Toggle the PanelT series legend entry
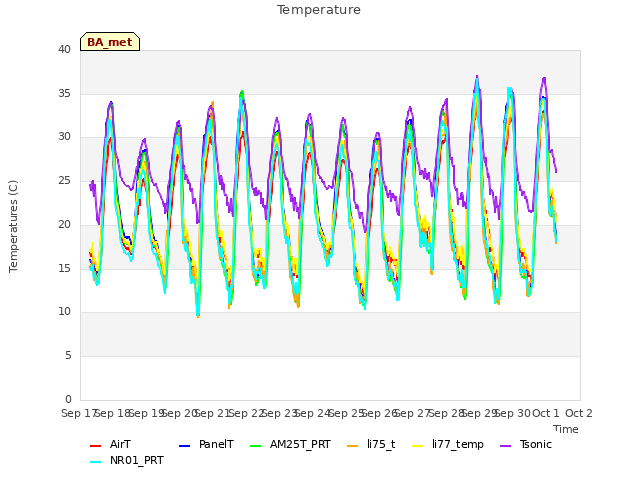640x480 pixels. tap(207, 444)
